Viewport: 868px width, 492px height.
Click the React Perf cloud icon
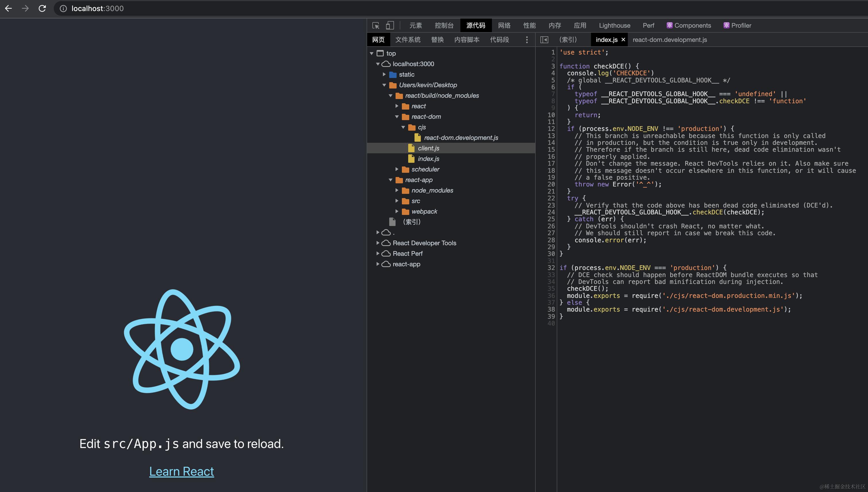coord(386,253)
